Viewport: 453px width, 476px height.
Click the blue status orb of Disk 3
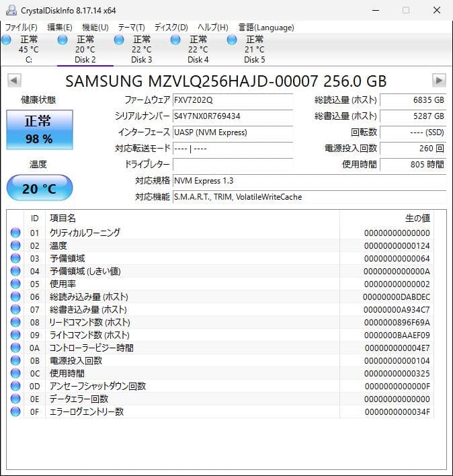click(119, 40)
